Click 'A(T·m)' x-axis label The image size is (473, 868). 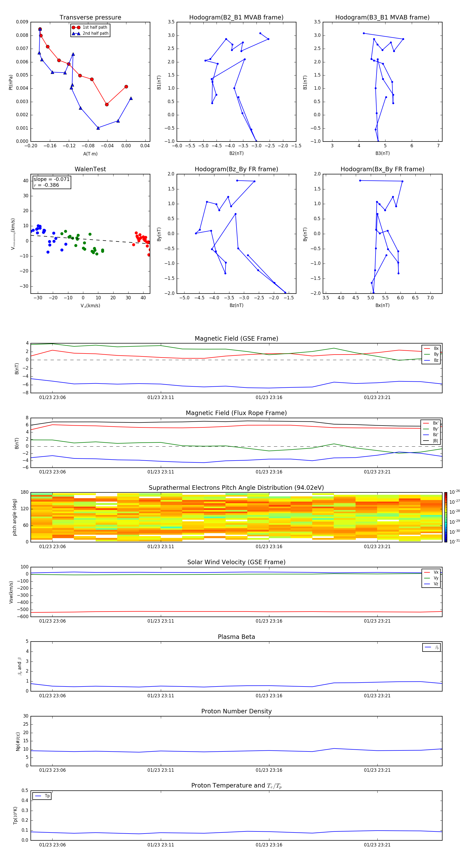(x=90, y=154)
